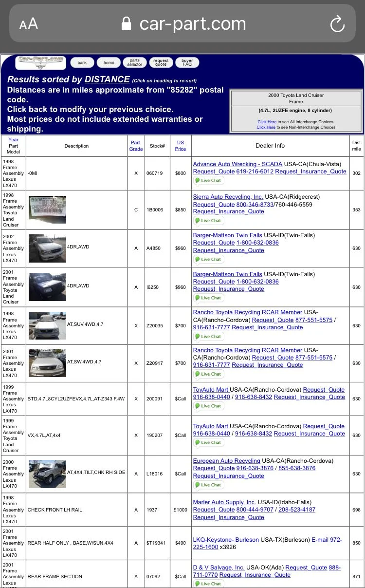365x588 pixels.
Task: Email LKQ-Keystone Burleson
Action: click(320, 540)
